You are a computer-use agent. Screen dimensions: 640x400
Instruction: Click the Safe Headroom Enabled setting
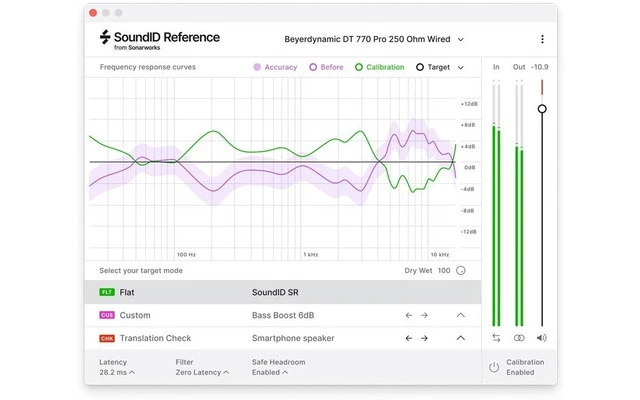(268, 372)
